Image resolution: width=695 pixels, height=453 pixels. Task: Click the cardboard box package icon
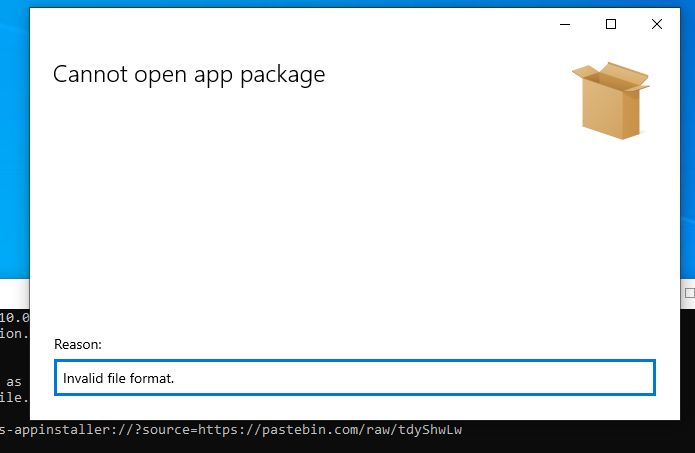click(611, 101)
